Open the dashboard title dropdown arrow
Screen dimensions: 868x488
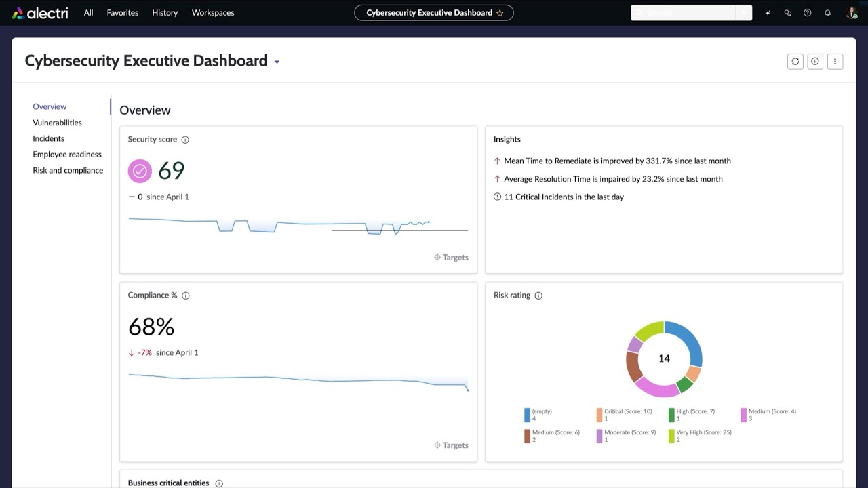pyautogui.click(x=277, y=61)
